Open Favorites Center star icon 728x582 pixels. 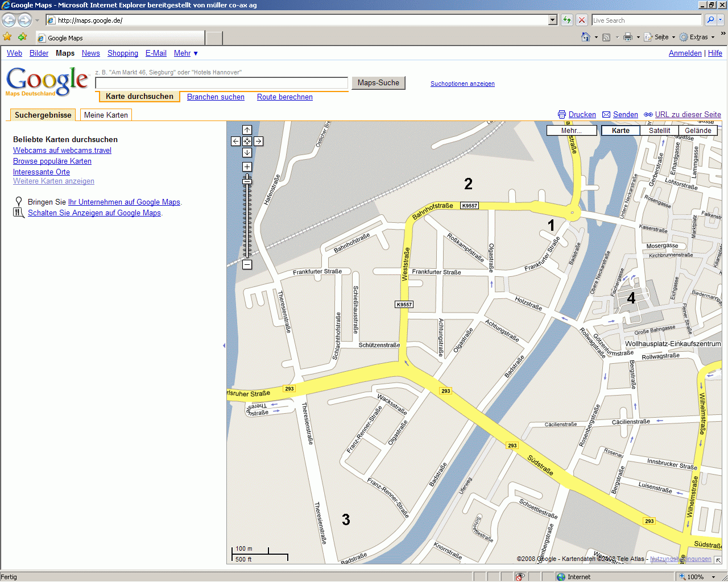[7, 37]
